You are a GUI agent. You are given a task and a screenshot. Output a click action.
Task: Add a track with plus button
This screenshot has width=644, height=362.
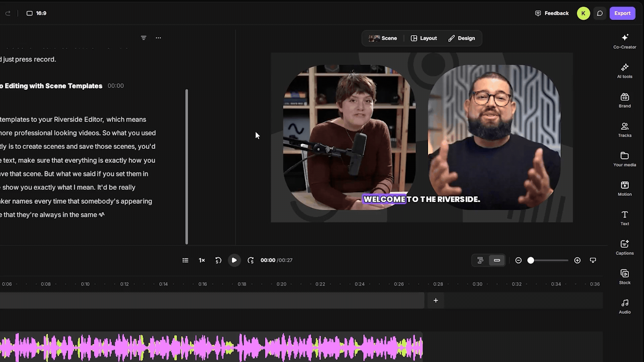point(436,301)
